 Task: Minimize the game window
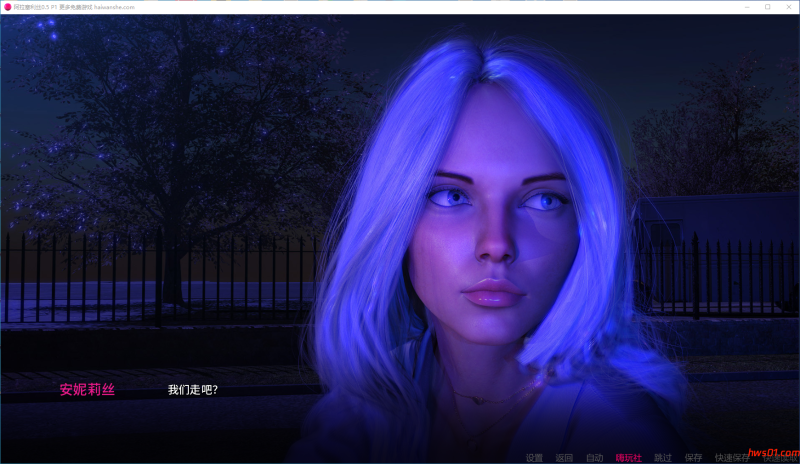[746, 7]
